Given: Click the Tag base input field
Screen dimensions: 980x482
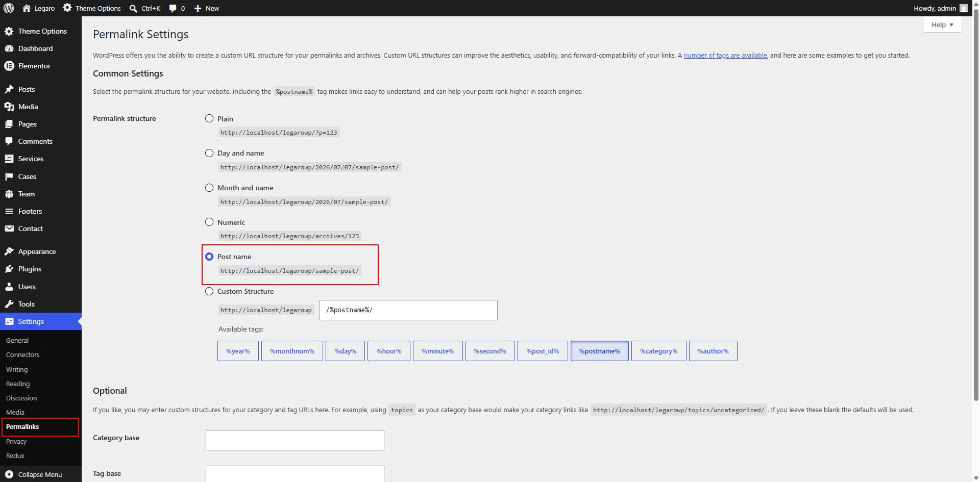Looking at the screenshot, I should pos(295,474).
